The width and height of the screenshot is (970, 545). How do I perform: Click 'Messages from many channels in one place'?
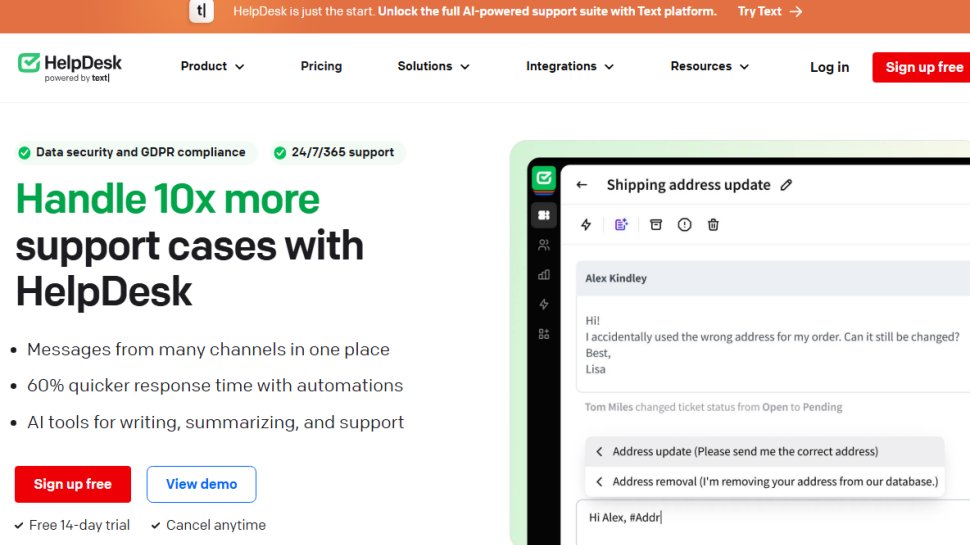pos(208,350)
